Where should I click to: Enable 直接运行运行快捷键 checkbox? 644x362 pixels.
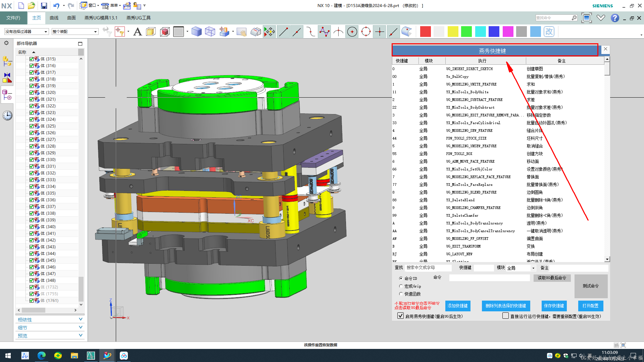pyautogui.click(x=505, y=316)
